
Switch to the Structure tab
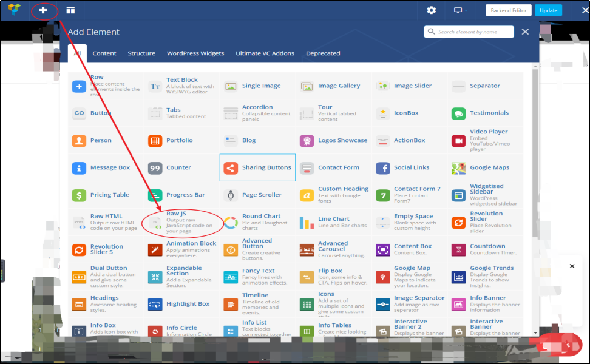[141, 53]
